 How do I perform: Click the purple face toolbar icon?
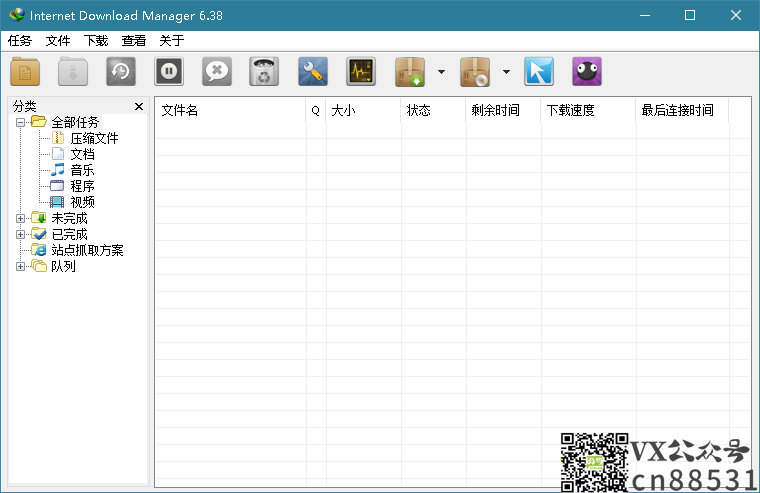[586, 72]
